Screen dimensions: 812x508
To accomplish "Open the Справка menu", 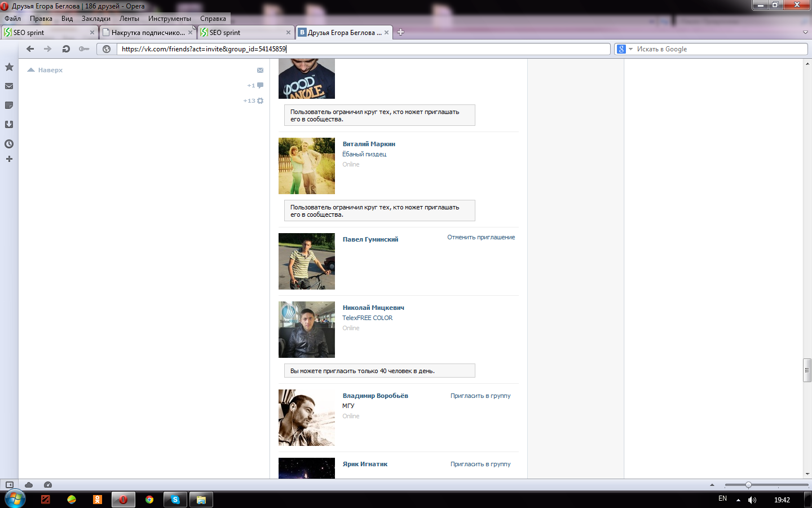I will click(x=213, y=19).
